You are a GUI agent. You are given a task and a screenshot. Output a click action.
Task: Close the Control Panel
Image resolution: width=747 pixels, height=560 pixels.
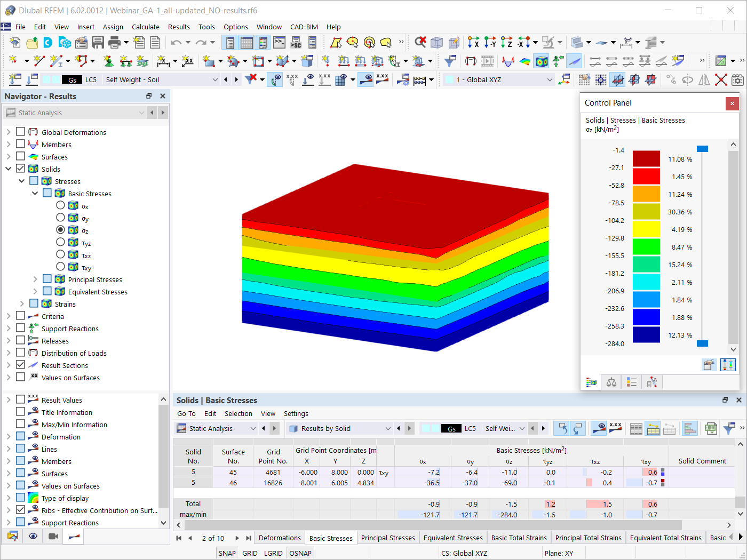coord(732,103)
